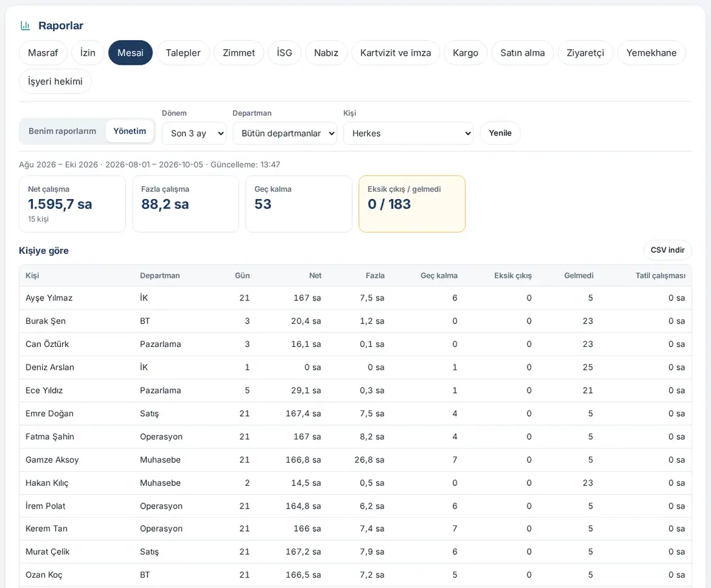
Task: Click the Gelmedi column header
Action: (x=578, y=276)
